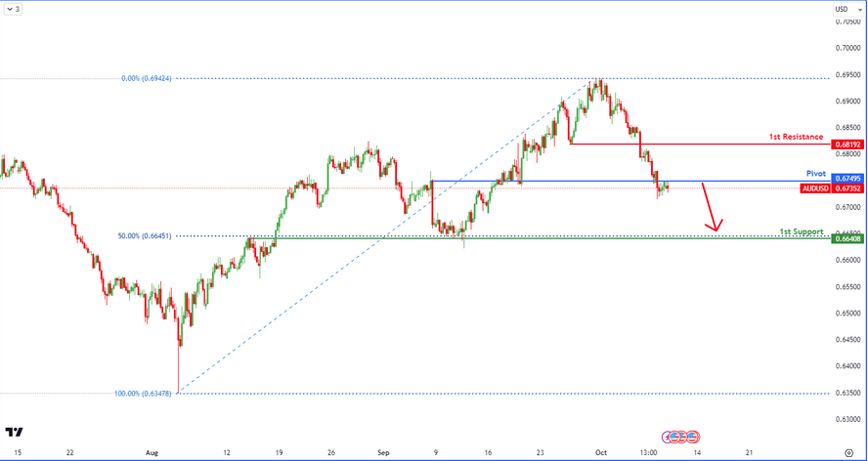Image resolution: width=868 pixels, height=461 pixels.
Task: Select the red horizontal resistance line
Action: [x=700, y=144]
